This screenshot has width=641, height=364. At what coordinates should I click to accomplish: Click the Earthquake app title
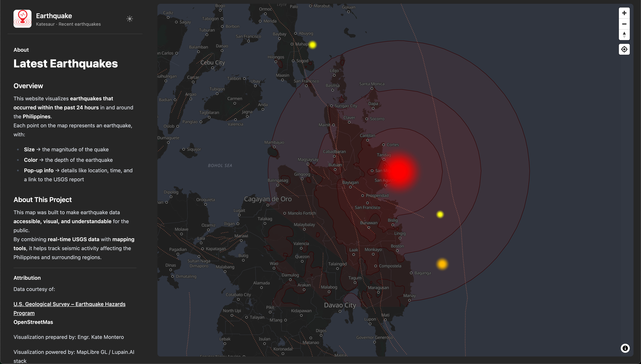tap(54, 16)
